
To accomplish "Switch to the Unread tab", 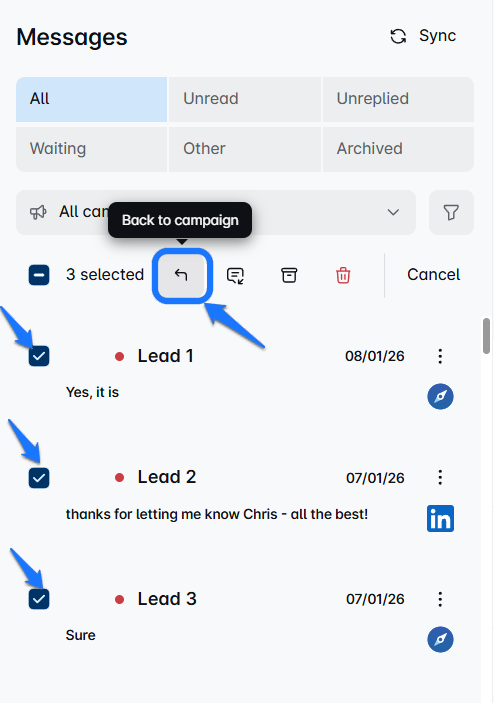I will coord(245,99).
